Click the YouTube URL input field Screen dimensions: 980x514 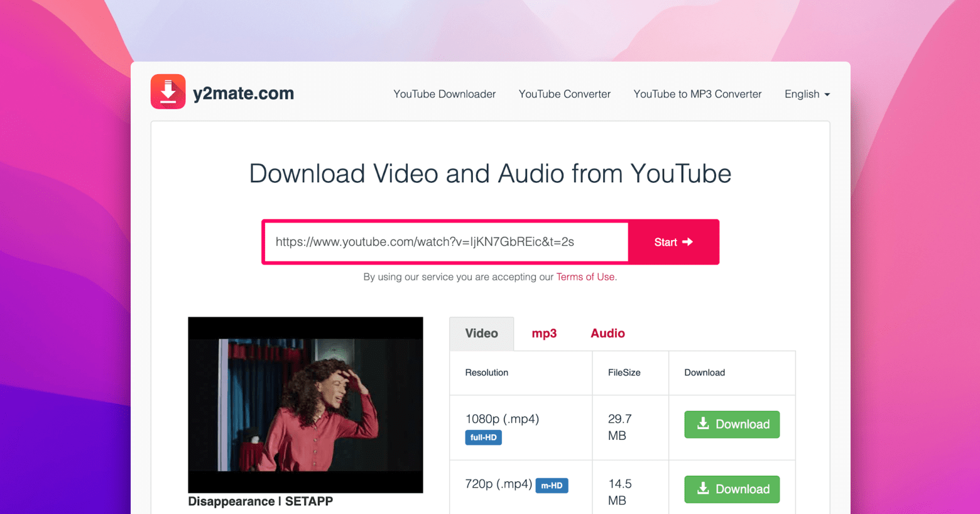click(445, 242)
